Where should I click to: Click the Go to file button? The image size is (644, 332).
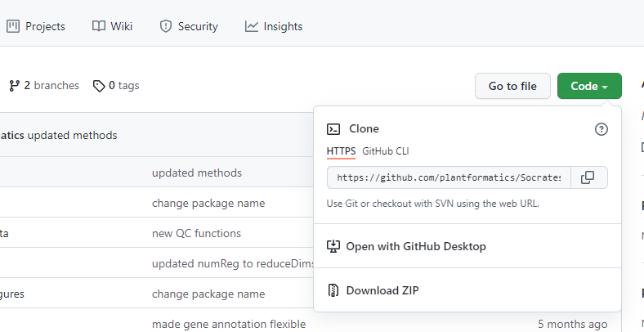[x=512, y=86]
